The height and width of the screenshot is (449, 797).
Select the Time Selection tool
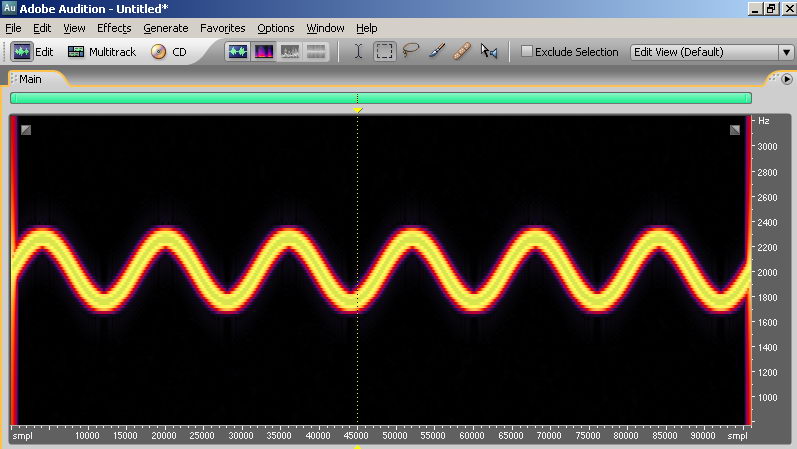coord(358,52)
